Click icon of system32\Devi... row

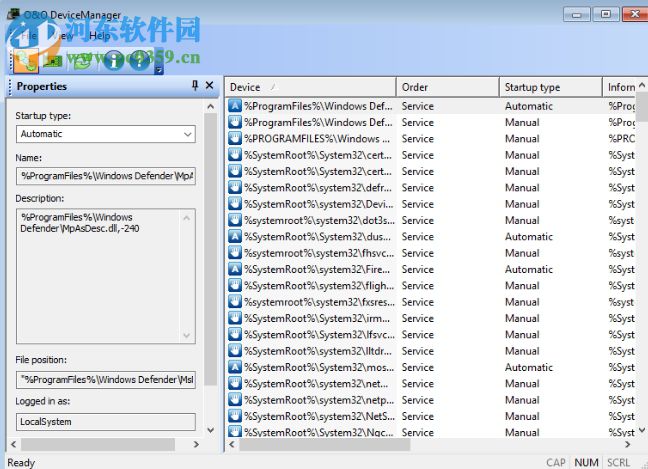tap(235, 204)
